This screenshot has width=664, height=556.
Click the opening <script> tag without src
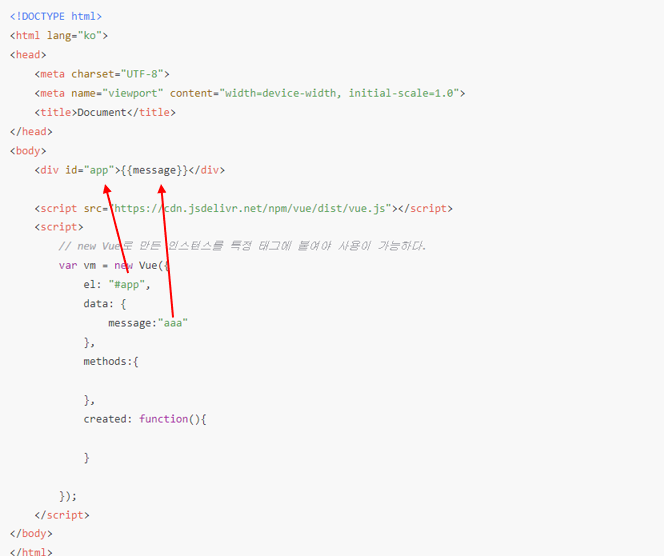[x=59, y=227]
